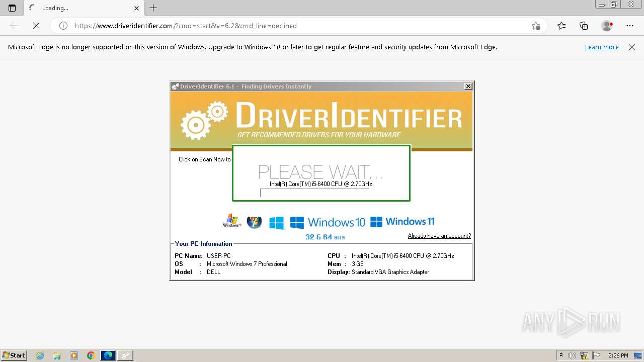
Task: Open the Collections icon
Action: pyautogui.click(x=584, y=26)
